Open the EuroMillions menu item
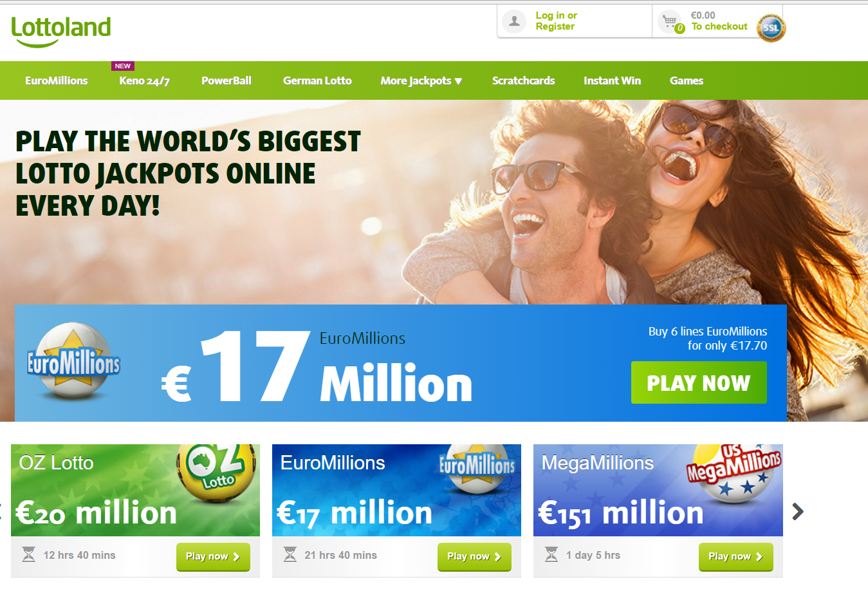This screenshot has width=868, height=602. pyautogui.click(x=57, y=80)
